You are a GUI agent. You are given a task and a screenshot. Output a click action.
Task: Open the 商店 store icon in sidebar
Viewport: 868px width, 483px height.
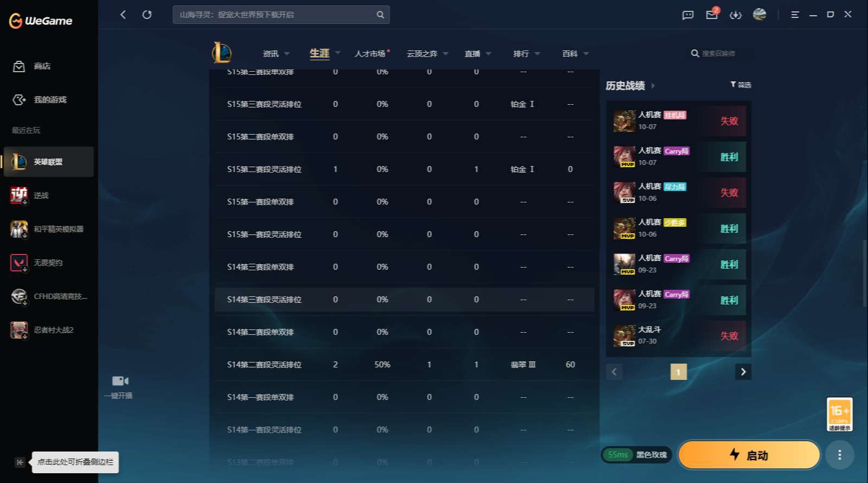[19, 66]
